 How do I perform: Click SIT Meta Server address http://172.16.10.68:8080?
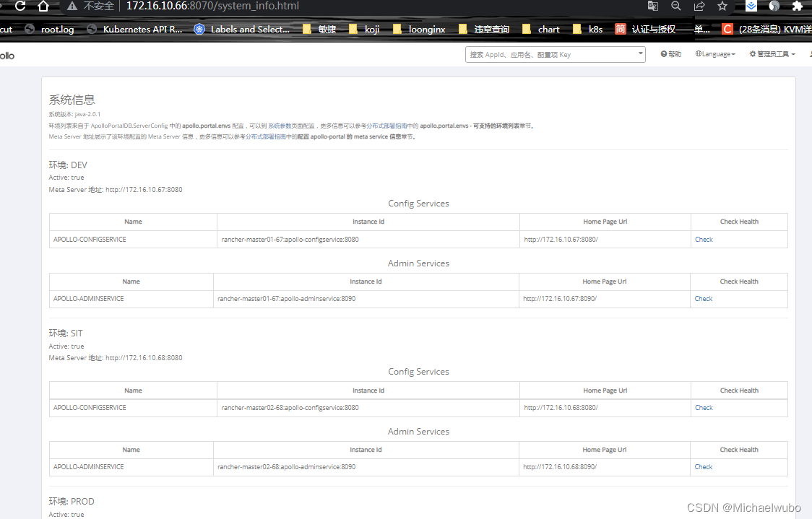pos(144,358)
